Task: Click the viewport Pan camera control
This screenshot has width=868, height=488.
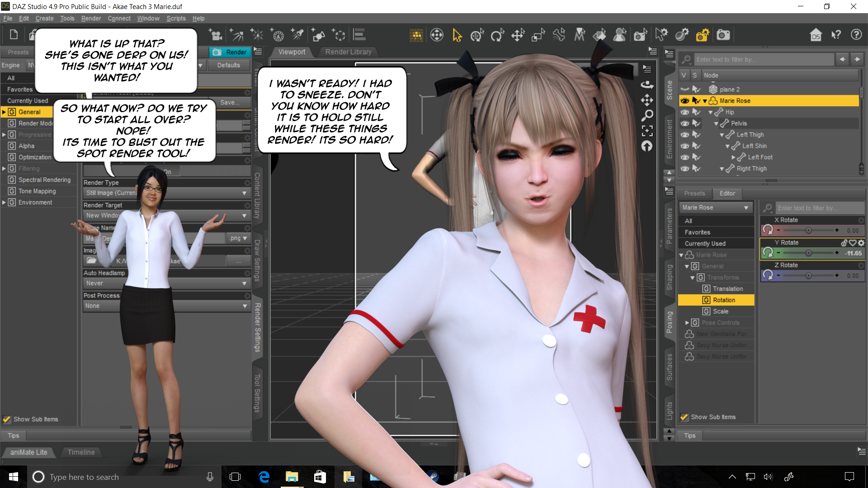Action: pyautogui.click(x=647, y=100)
